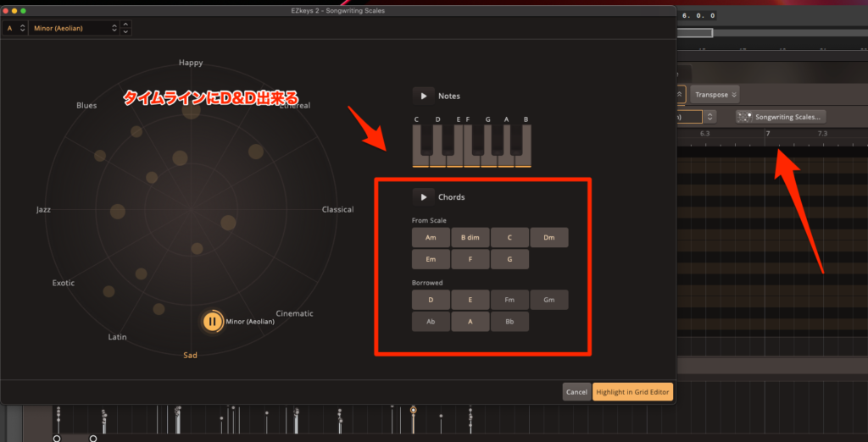The image size is (868, 442).
Task: Open the Minor (Aeolian) scale dropdown
Action: coord(75,28)
